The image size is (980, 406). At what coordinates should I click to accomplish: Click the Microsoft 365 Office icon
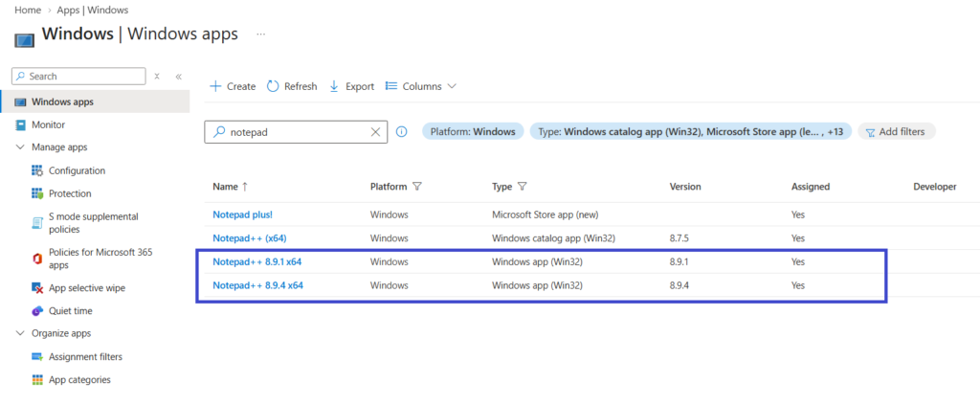(x=37, y=259)
